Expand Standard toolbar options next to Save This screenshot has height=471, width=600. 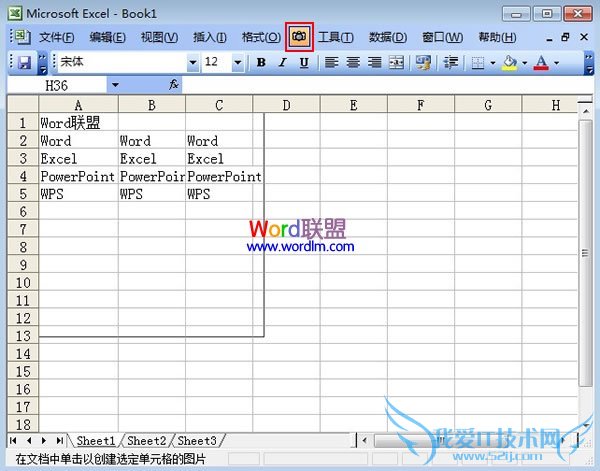click(x=42, y=63)
